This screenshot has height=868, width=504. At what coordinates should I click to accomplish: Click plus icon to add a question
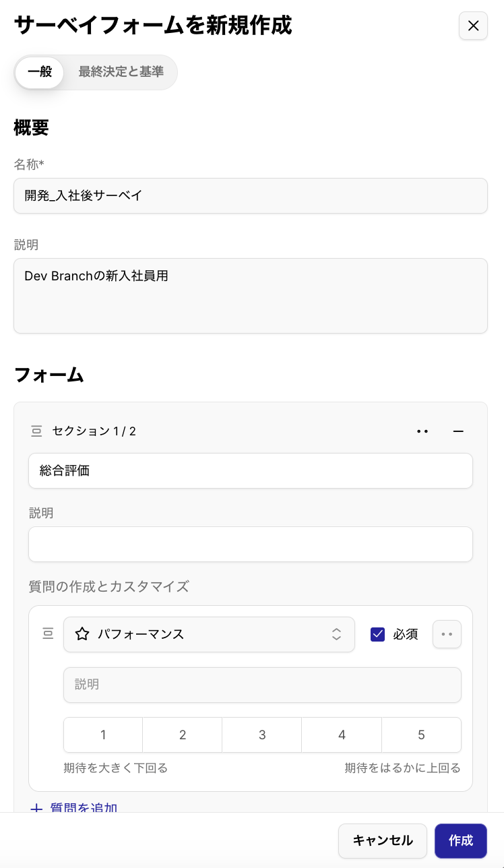click(x=36, y=808)
